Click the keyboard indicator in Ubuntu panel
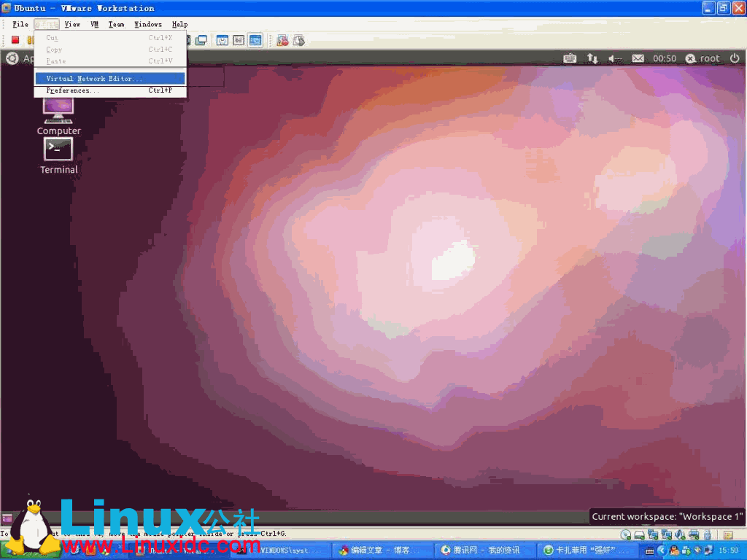Viewport: 747px width, 560px height. coord(570,58)
